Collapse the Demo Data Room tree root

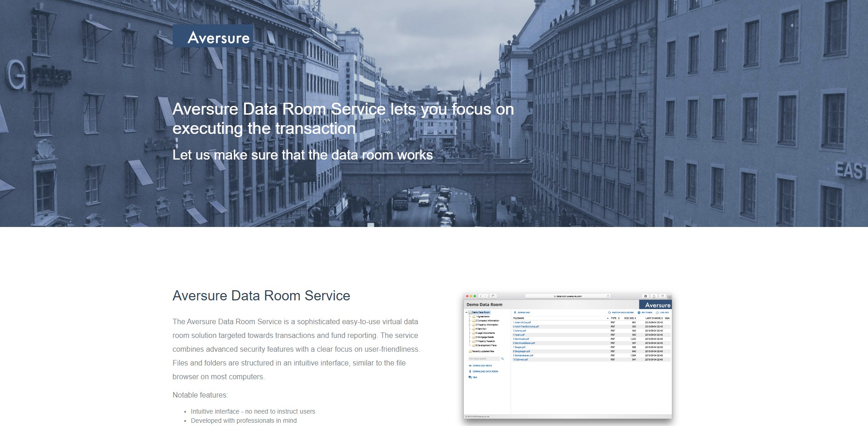pyautogui.click(x=466, y=312)
